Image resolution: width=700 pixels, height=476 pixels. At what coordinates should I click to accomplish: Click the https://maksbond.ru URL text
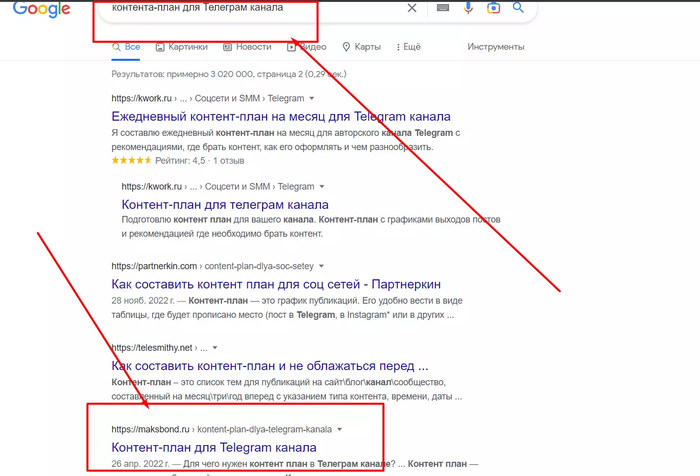pyautogui.click(x=150, y=430)
